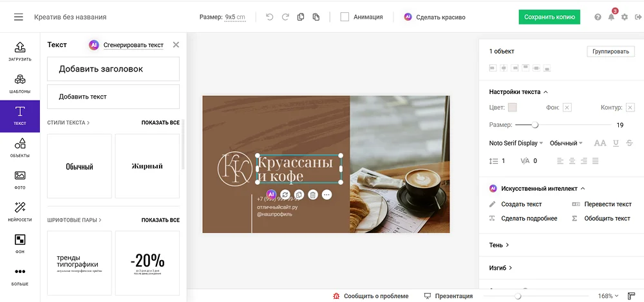
Task: Open the 168% zoom dropdown
Action: click(x=608, y=296)
